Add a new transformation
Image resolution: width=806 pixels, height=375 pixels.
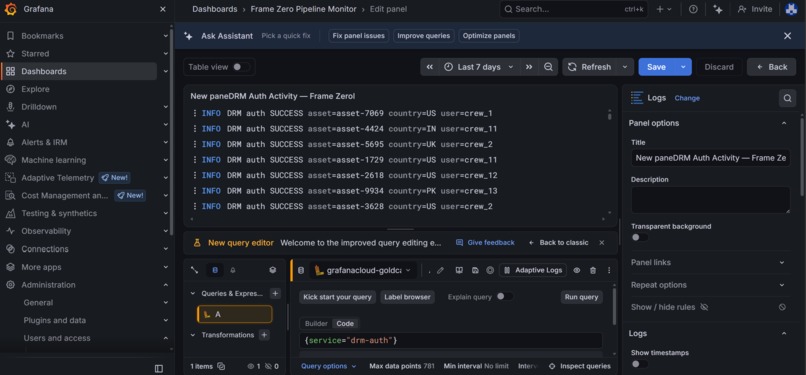point(264,335)
